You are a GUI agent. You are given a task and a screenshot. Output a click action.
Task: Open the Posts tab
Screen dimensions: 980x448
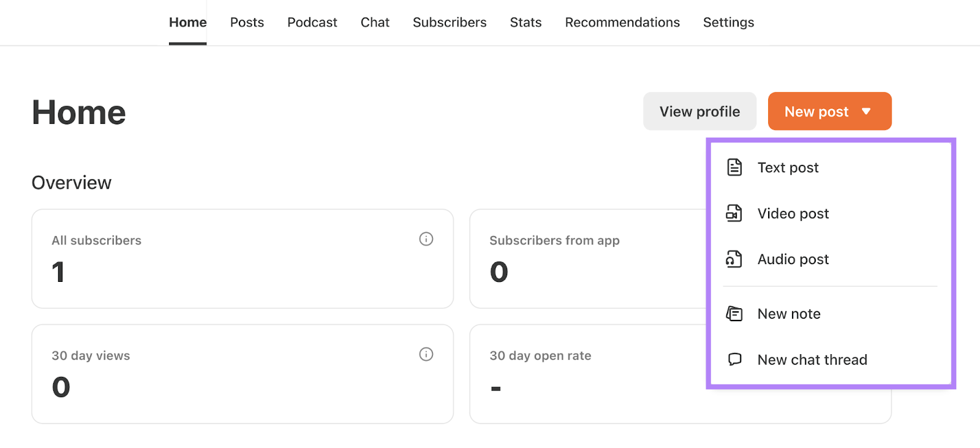[x=247, y=22]
